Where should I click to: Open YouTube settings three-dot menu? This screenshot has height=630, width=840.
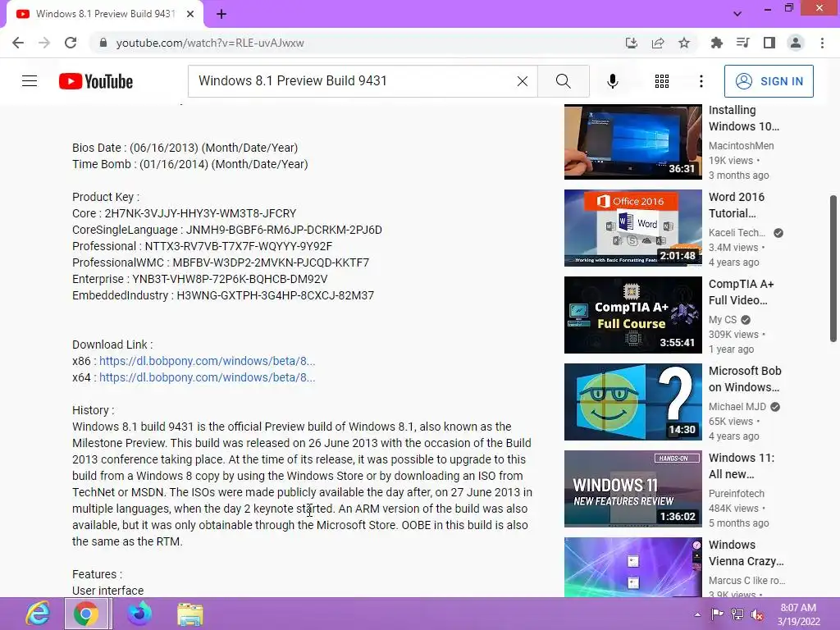(701, 81)
